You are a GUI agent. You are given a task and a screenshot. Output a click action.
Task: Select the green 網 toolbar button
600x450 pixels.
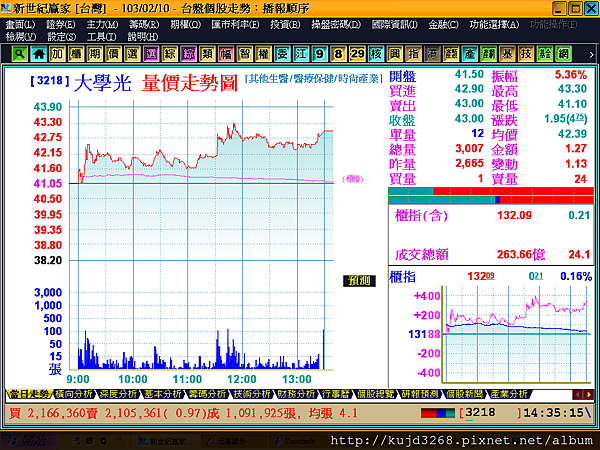[x=563, y=54]
